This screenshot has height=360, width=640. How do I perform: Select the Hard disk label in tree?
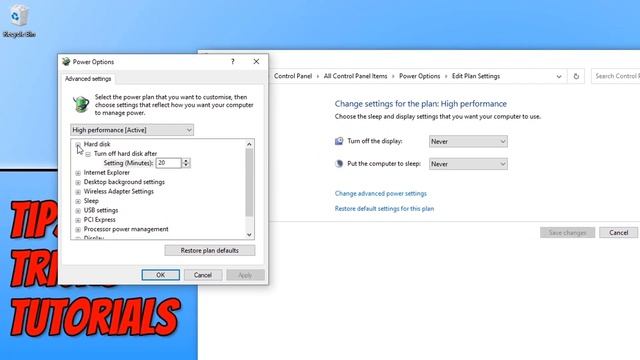pos(97,144)
